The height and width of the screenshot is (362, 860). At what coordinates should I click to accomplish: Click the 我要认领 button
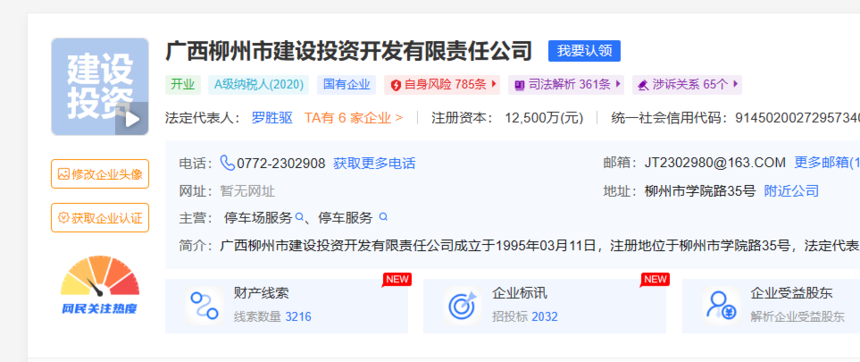coord(584,51)
